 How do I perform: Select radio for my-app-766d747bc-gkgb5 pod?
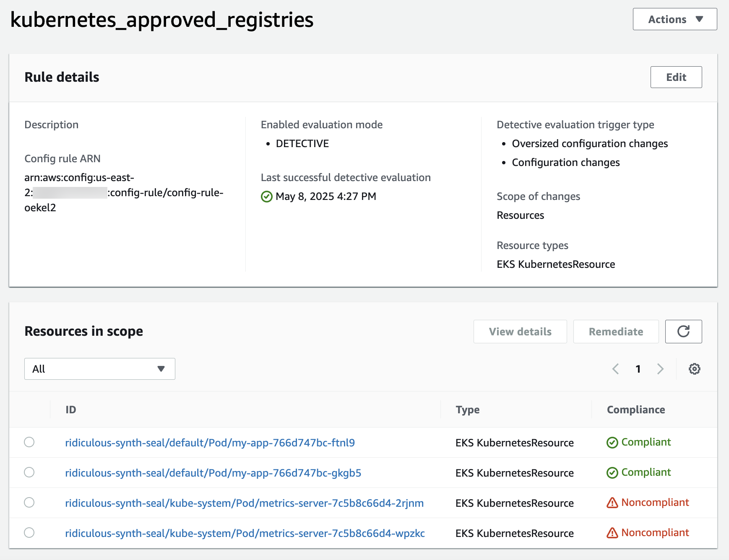[29, 472]
